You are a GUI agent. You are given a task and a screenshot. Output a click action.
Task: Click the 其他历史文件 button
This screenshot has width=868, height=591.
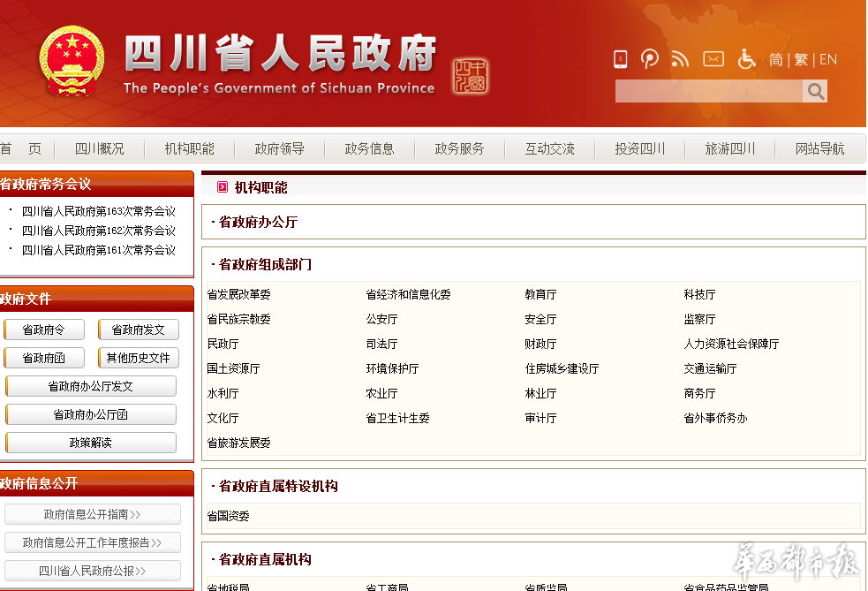139,358
